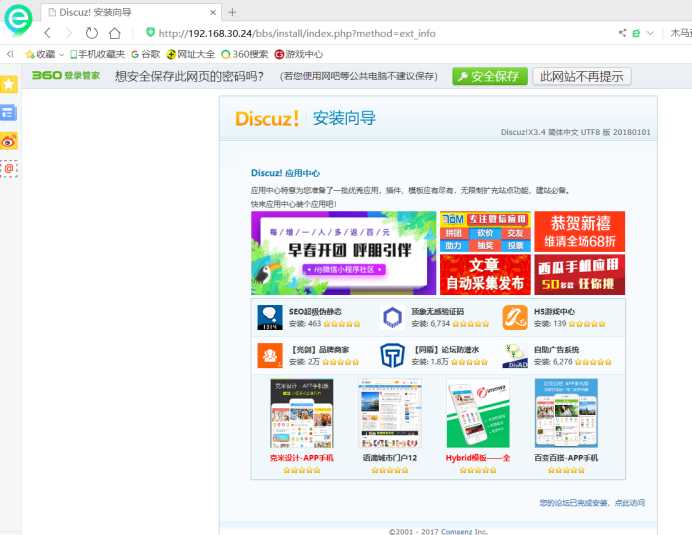
Task: Click the SEO超级伪静态 app icon
Action: 270,317
